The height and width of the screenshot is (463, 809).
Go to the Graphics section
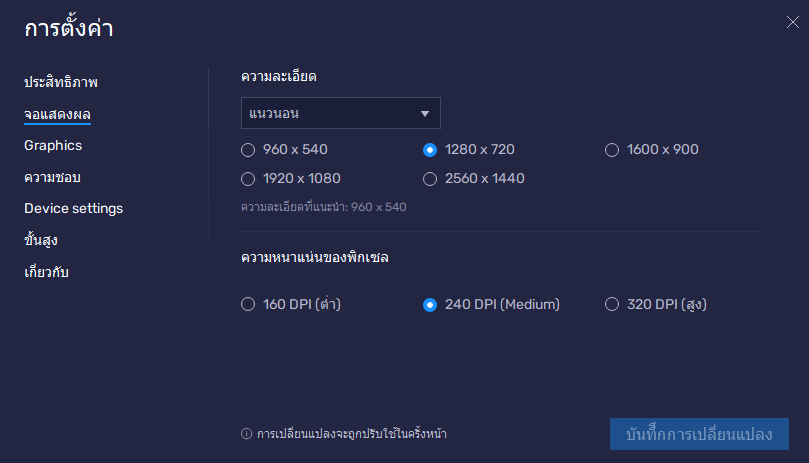[x=53, y=145]
